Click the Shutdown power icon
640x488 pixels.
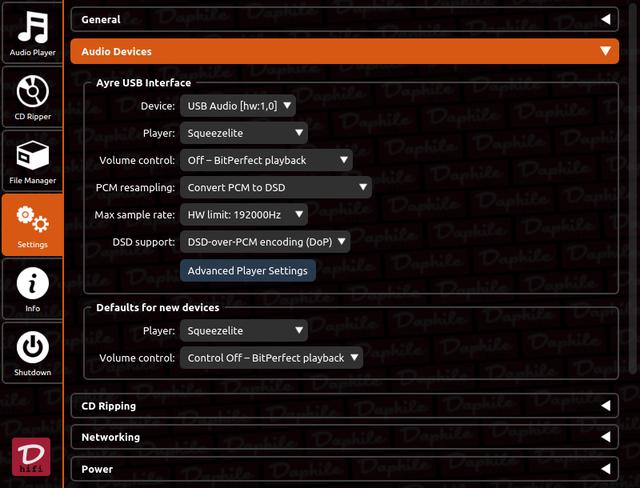click(31, 352)
